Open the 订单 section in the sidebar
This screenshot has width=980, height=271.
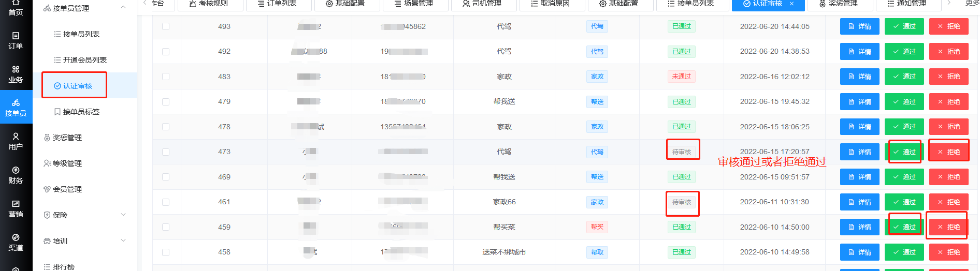(x=16, y=41)
